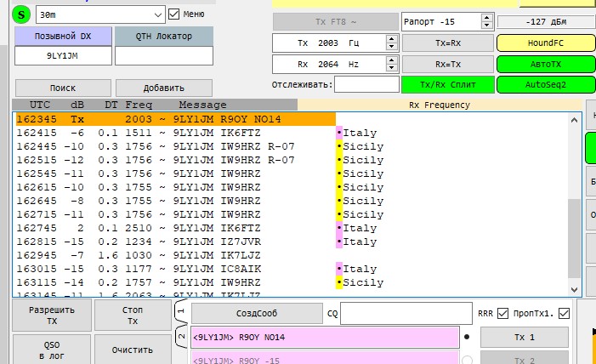The height and width of the screenshot is (364, 596).
Task: Adjust the Rx 2064 Hz frequency spinner
Action: click(x=389, y=64)
